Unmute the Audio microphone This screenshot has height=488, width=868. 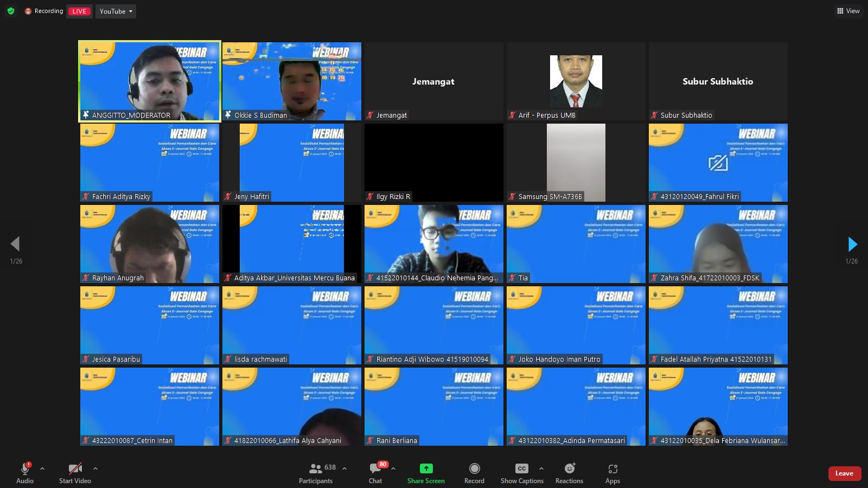click(x=25, y=468)
